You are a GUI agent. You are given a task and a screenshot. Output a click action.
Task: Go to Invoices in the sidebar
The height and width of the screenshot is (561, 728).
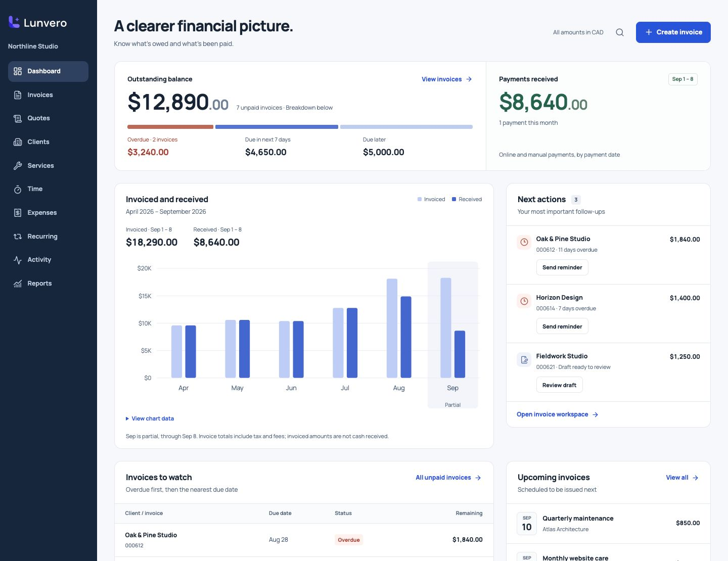pyautogui.click(x=48, y=95)
